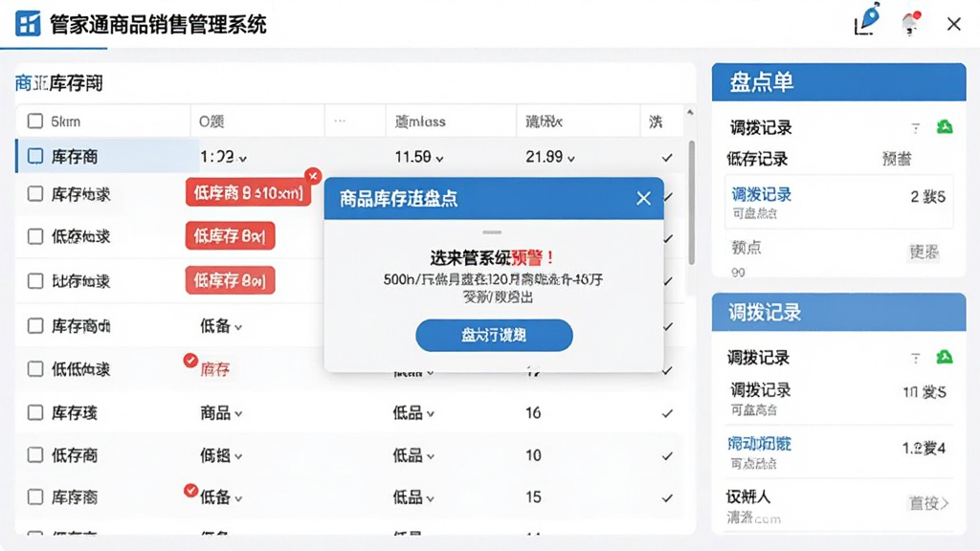This screenshot has height=551, width=980.
Task: Check the box in first red-tagged row
Action: pyautogui.click(x=35, y=193)
